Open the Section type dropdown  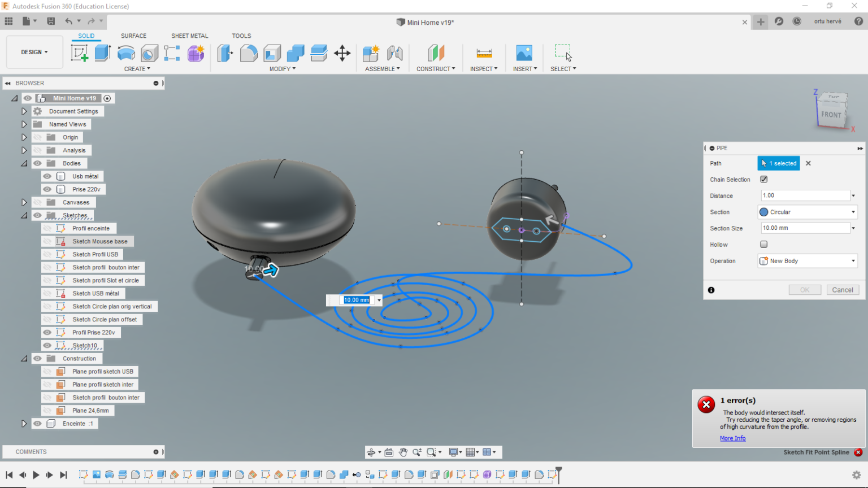(807, 212)
